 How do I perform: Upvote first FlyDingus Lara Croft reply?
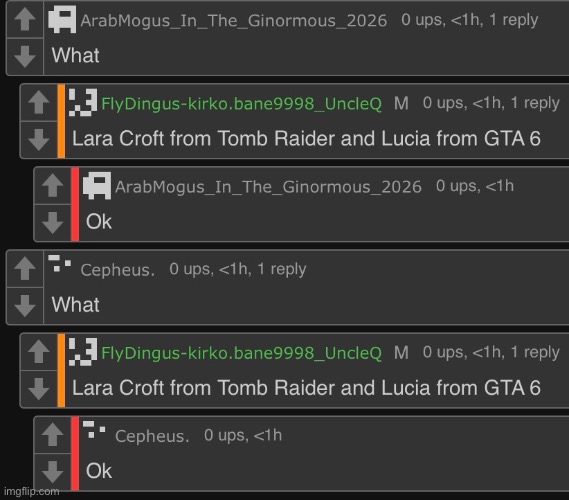[39, 102]
